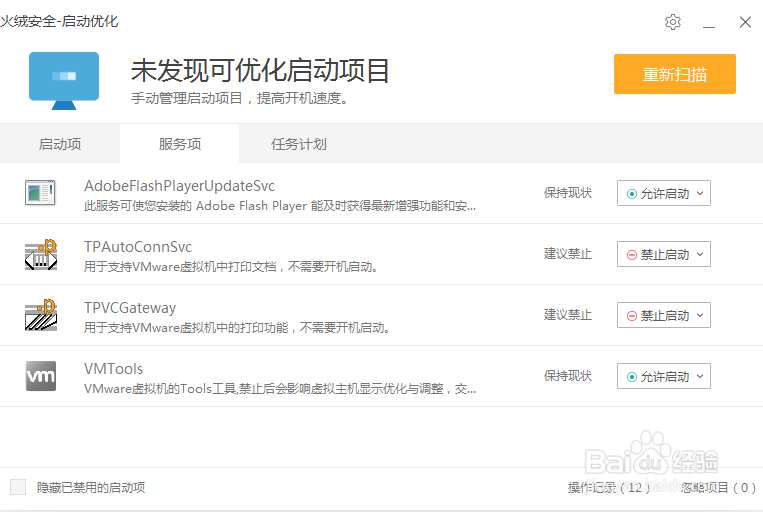Open 忽略项目 (0) link

click(719, 487)
